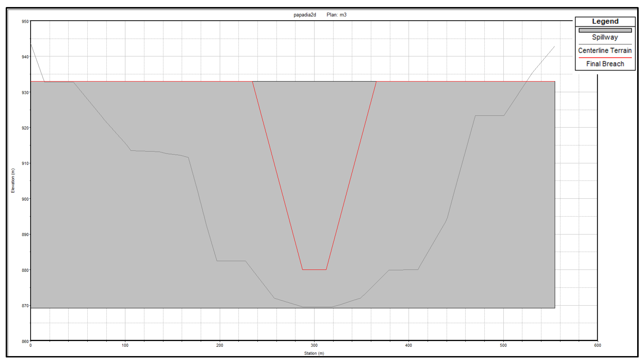The width and height of the screenshot is (644, 362).
Task: Click the 100 station tick label
Action: (125, 345)
